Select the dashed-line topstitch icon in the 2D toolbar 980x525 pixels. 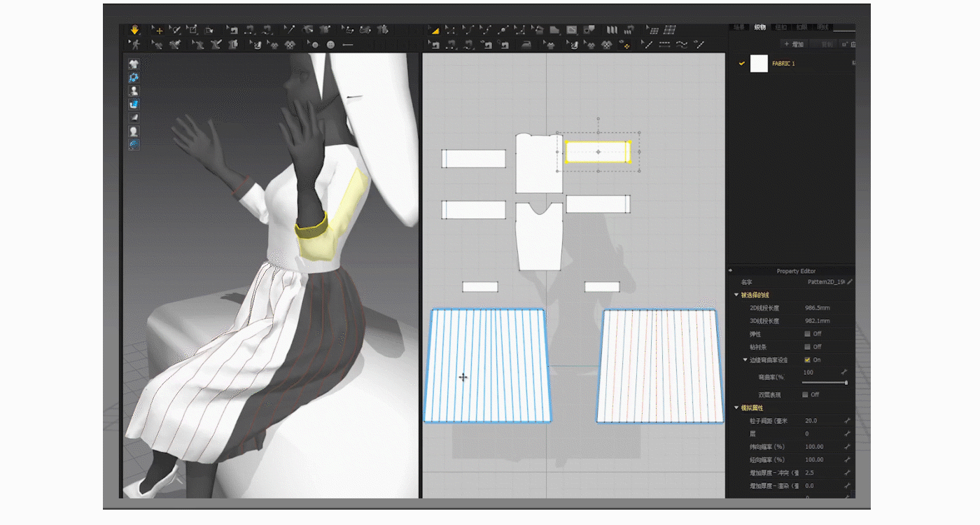pos(664,45)
